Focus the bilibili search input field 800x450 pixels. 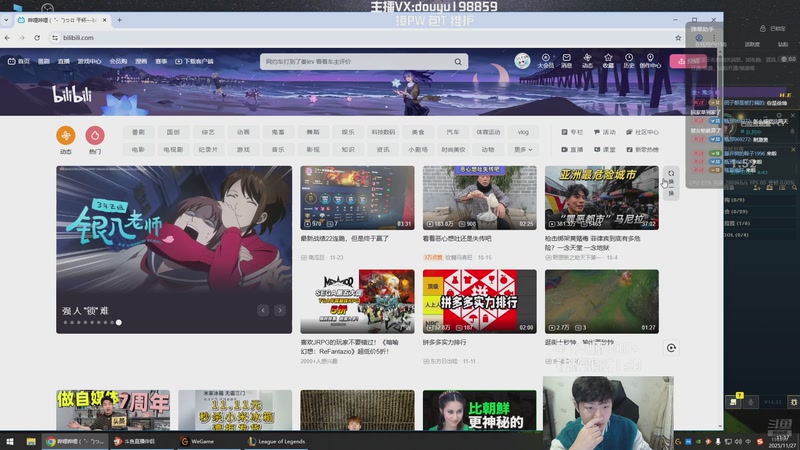pyautogui.click(x=357, y=62)
